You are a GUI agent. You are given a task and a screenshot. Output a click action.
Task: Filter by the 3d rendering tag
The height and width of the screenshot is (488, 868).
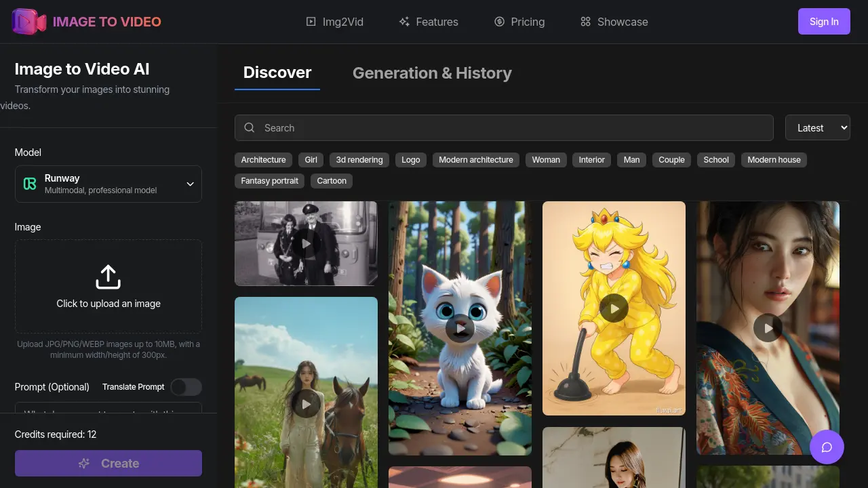359,160
